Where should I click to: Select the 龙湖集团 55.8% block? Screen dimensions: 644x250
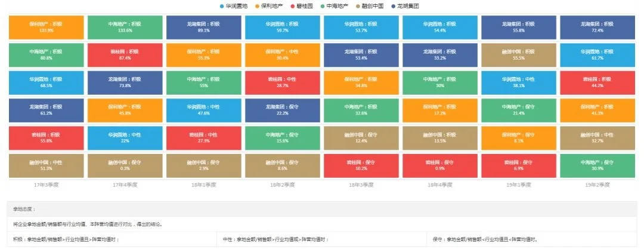point(519,27)
